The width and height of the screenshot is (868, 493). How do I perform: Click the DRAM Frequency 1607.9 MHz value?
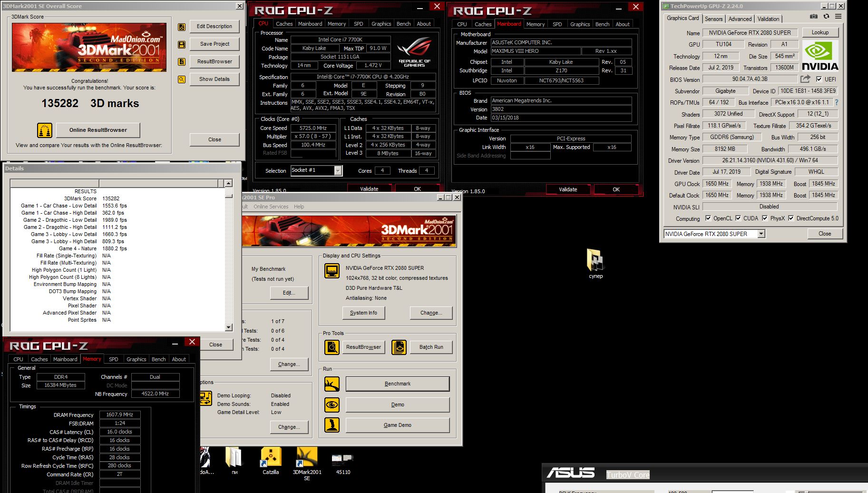119,415
